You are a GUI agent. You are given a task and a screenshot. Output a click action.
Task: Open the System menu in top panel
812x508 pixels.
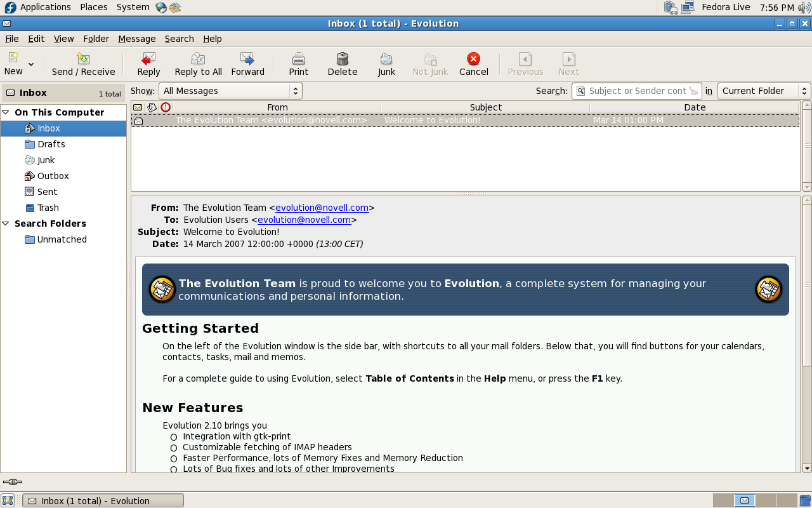coord(133,7)
